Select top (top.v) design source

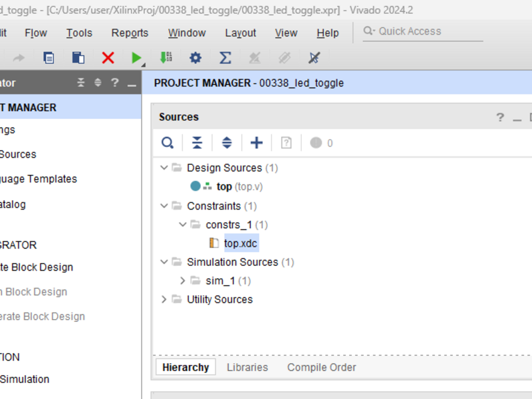coord(239,186)
